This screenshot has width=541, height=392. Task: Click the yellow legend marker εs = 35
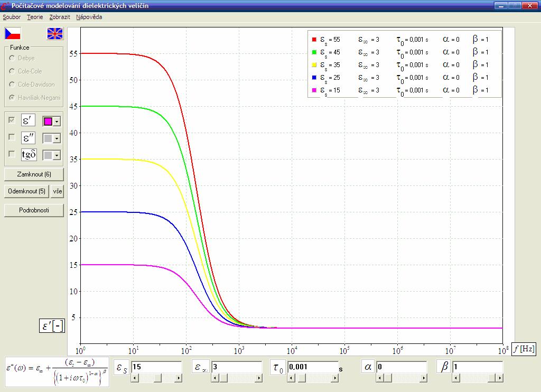tap(314, 65)
